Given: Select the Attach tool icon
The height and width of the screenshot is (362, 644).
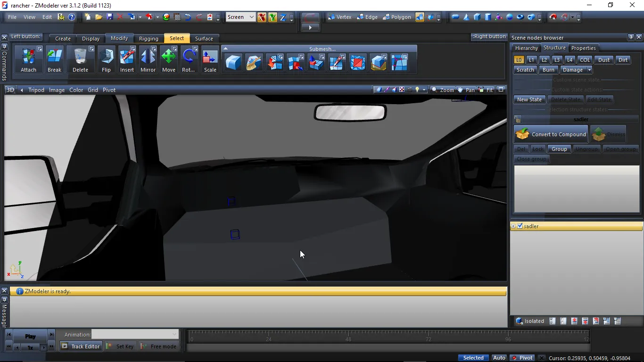Looking at the screenshot, I should pyautogui.click(x=28, y=59).
